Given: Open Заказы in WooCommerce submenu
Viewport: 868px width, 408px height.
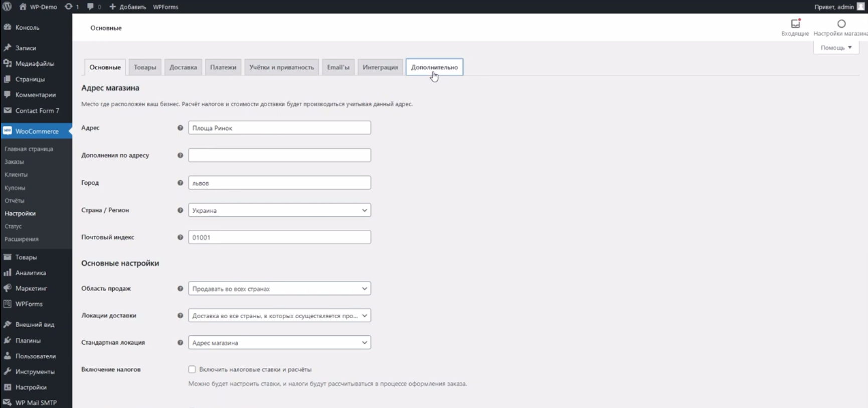Looking at the screenshot, I should point(14,162).
